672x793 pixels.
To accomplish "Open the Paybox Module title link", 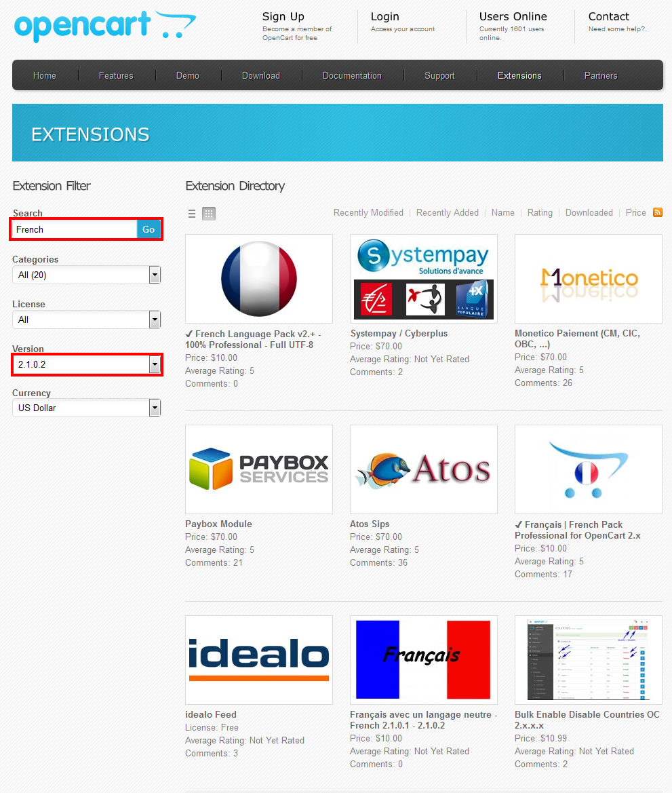I will click(218, 524).
